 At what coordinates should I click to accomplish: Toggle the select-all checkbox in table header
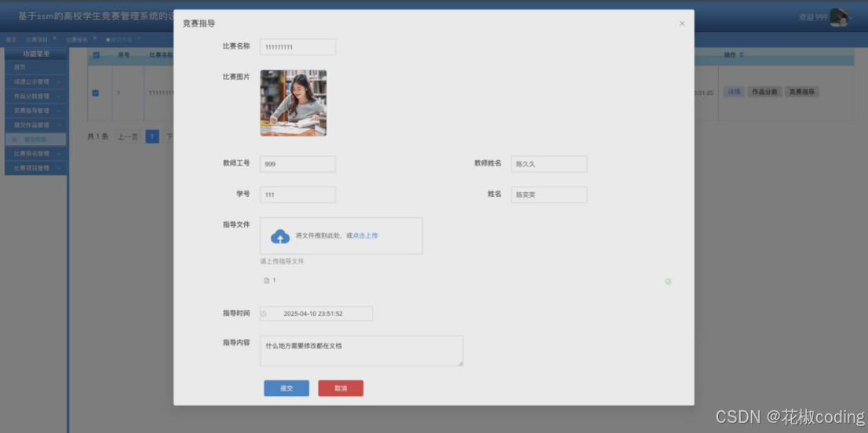coord(97,55)
